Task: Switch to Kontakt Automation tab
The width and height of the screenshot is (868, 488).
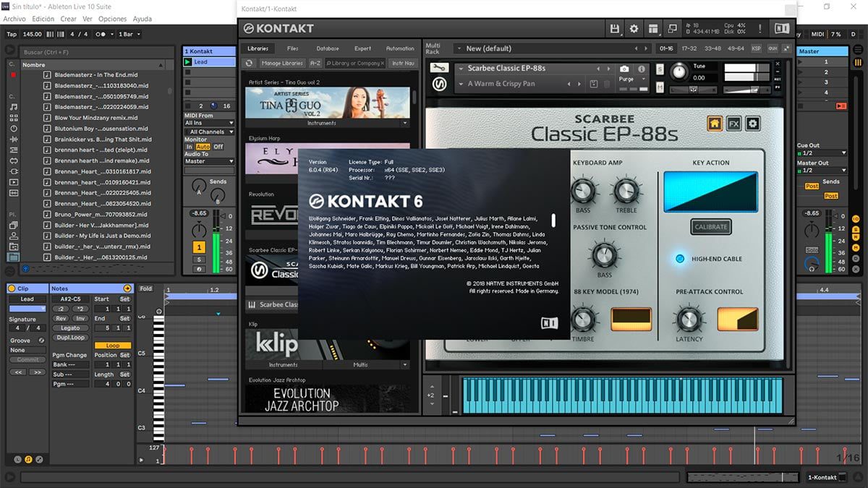Action: click(400, 48)
